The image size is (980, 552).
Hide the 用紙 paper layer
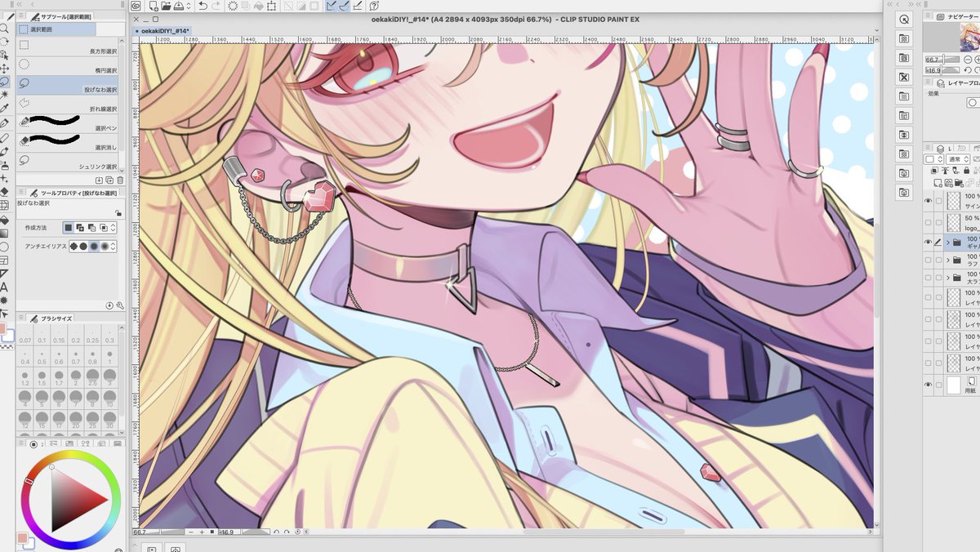[x=928, y=383]
